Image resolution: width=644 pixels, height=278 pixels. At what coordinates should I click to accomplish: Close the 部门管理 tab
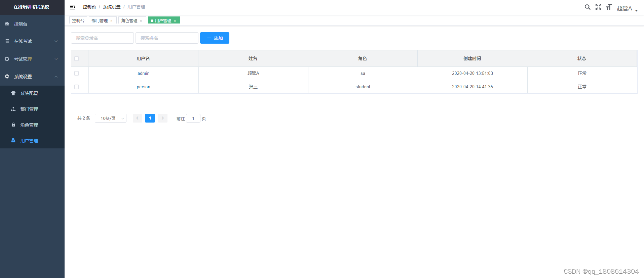[x=111, y=21]
